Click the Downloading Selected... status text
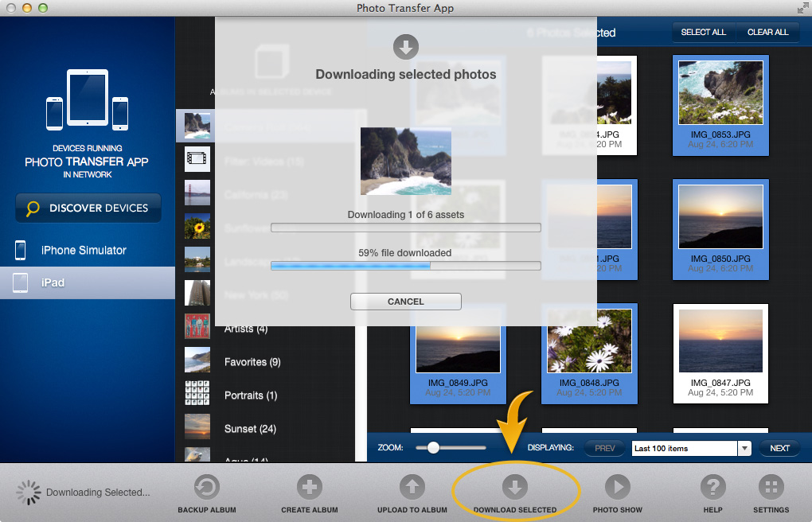Screen dimensions: 812x522 coord(98,493)
